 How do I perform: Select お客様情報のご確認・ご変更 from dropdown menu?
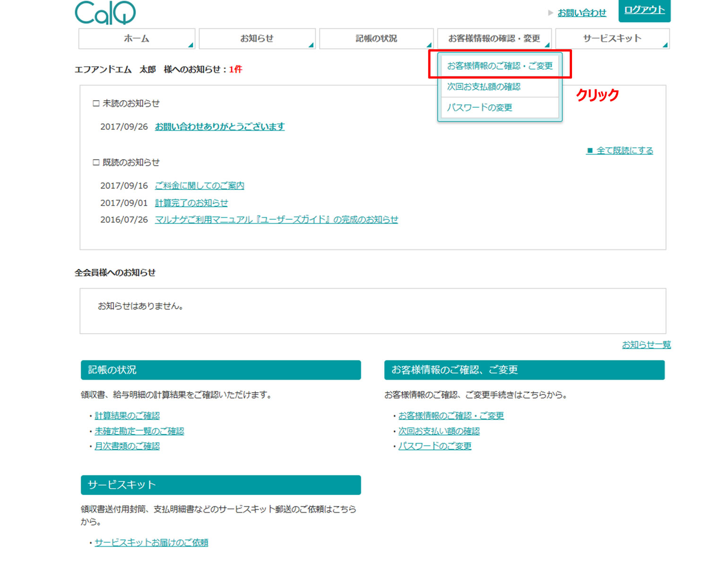pyautogui.click(x=500, y=66)
